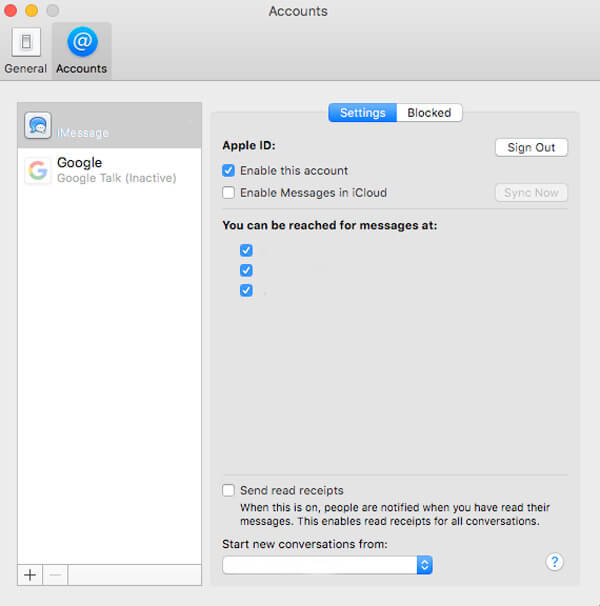Select the Google Talk account
This screenshot has height=606, width=600.
point(109,170)
